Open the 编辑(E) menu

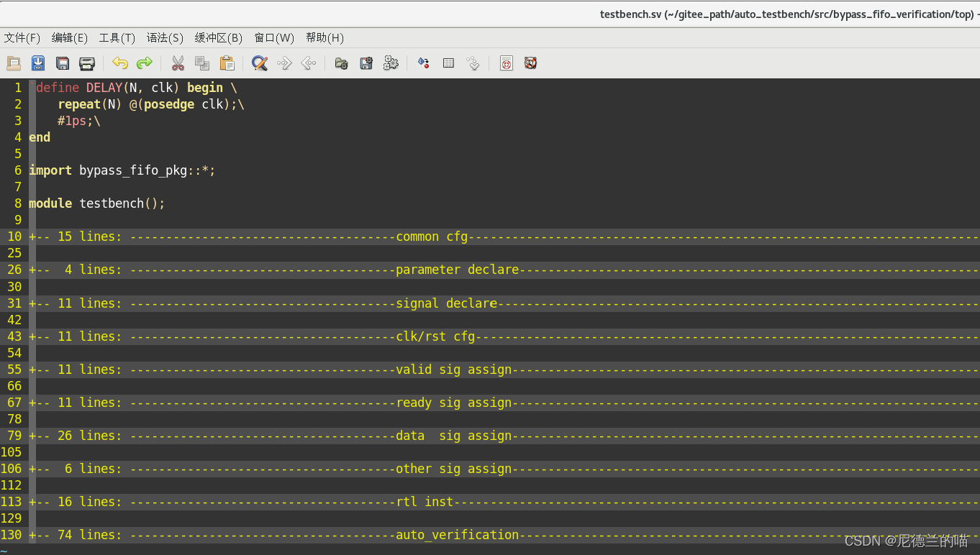pyautogui.click(x=70, y=37)
